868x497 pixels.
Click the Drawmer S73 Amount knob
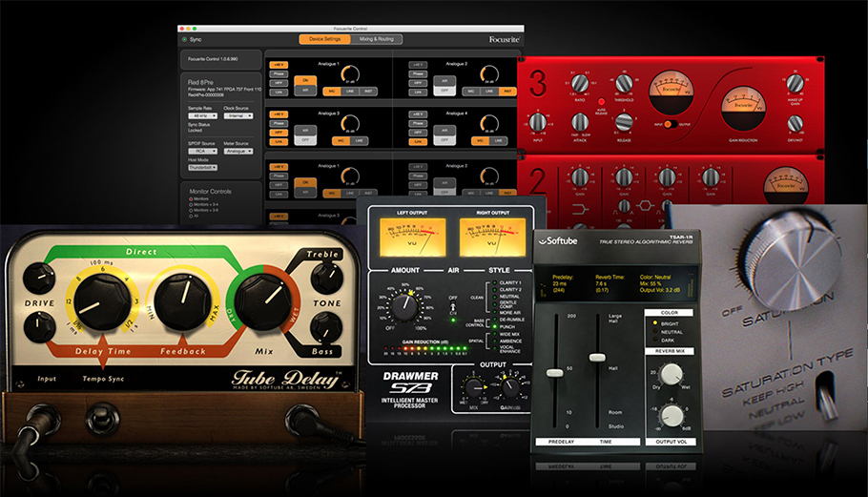coord(407,306)
